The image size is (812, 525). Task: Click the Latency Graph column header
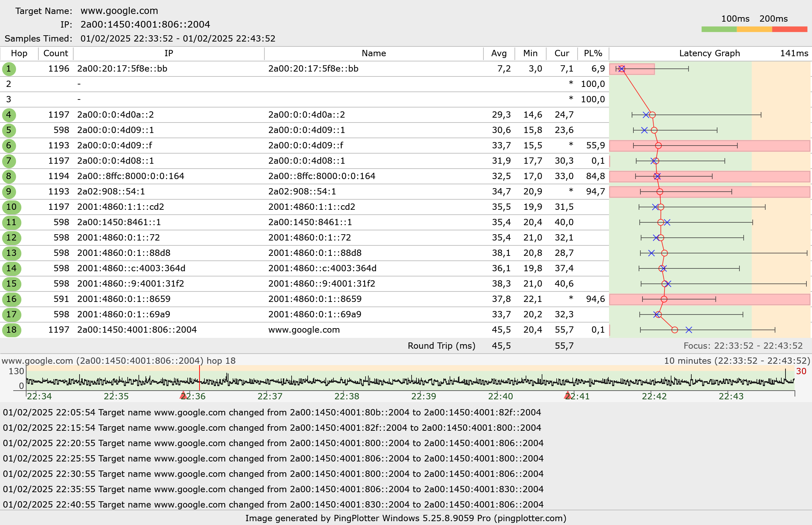[709, 53]
